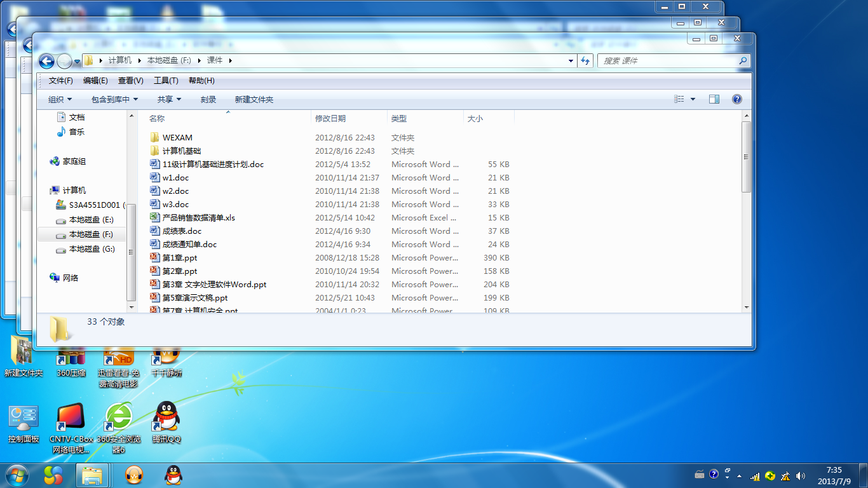Select the w1.doc Word file icon
This screenshot has width=868, height=488.
(x=154, y=177)
